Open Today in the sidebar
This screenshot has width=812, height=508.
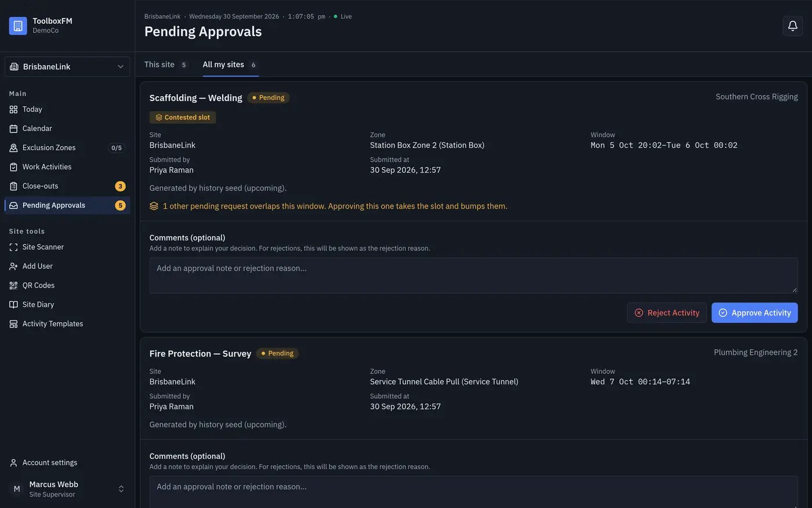tap(67, 109)
